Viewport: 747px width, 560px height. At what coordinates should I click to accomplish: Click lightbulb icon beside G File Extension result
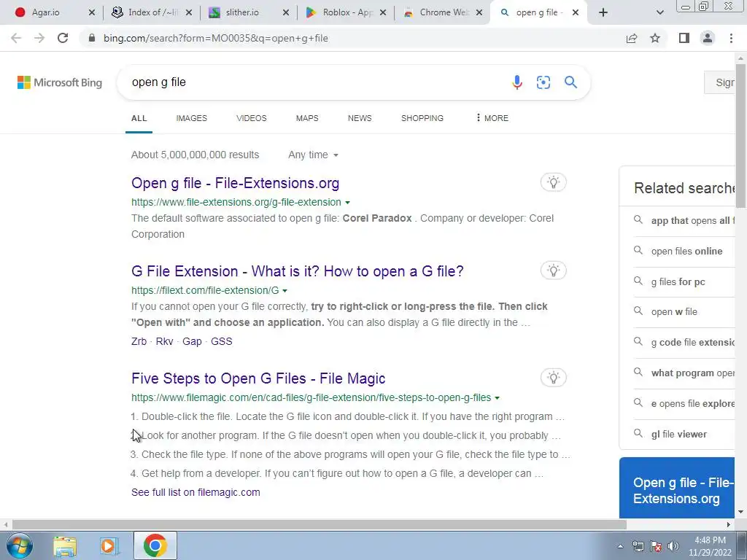[x=553, y=271]
